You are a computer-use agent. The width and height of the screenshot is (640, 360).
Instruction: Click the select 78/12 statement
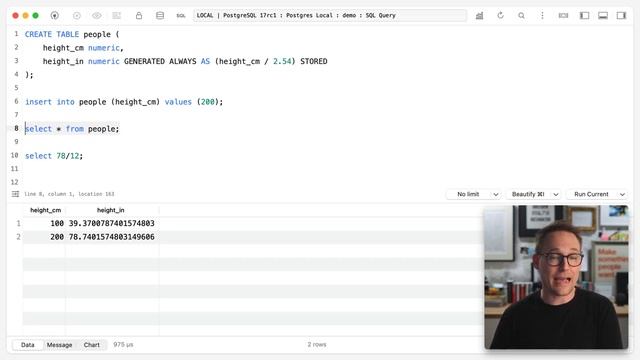(54, 156)
